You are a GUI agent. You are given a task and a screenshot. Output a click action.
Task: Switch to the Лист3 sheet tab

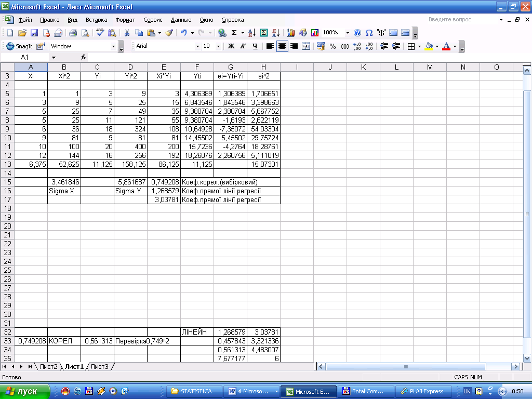coord(100,367)
